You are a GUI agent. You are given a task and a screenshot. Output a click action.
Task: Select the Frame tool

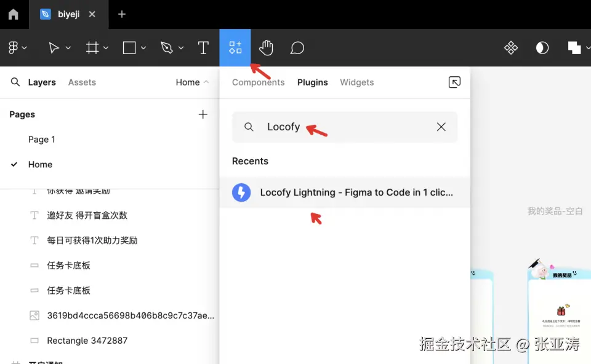point(92,48)
